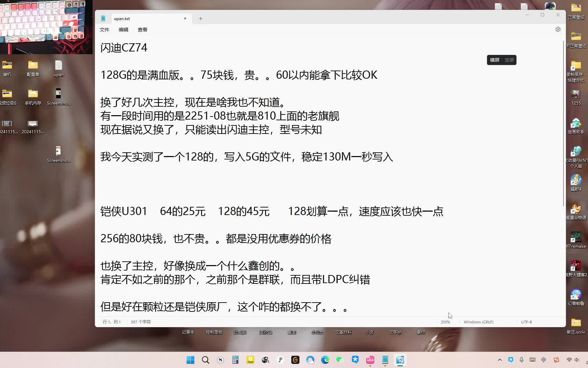Open the pink bilibili app on taskbar
The height and width of the screenshot is (368, 588).
pyautogui.click(x=370, y=360)
